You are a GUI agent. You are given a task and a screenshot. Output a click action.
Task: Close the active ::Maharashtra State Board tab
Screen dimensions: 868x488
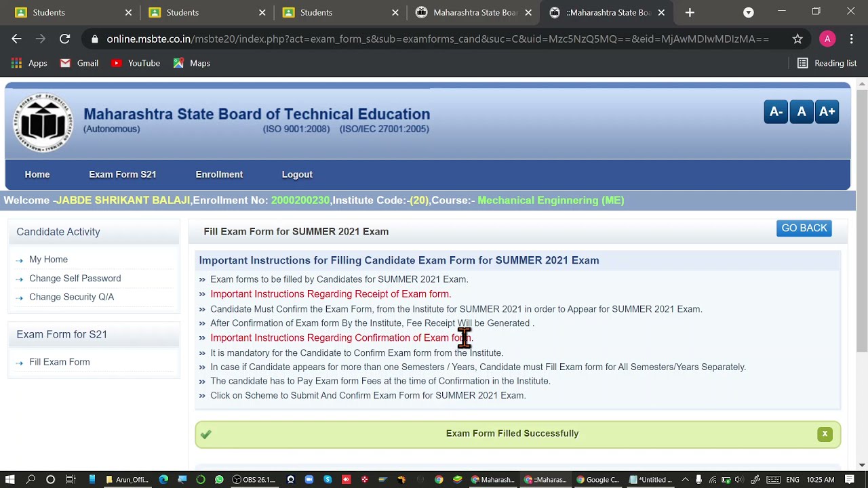pos(661,12)
